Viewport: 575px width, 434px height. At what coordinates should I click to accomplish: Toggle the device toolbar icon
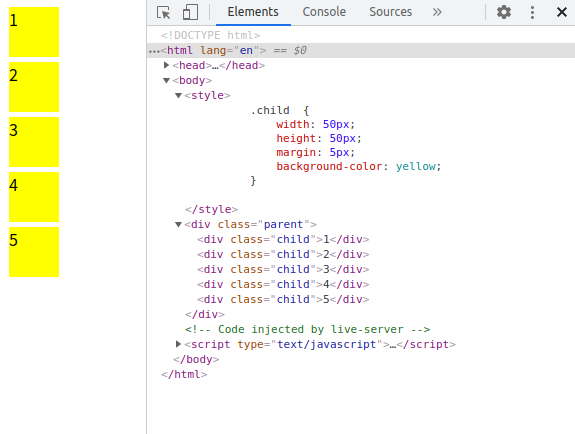[190, 12]
